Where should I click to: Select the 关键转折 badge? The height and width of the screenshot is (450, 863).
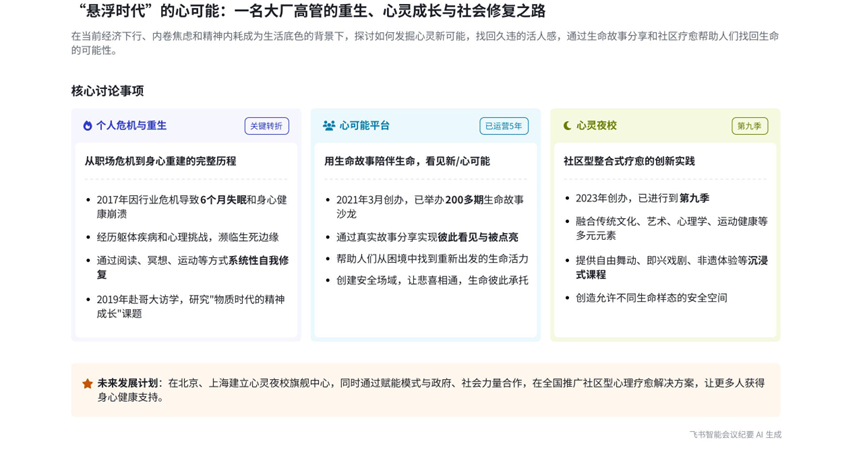tap(266, 126)
